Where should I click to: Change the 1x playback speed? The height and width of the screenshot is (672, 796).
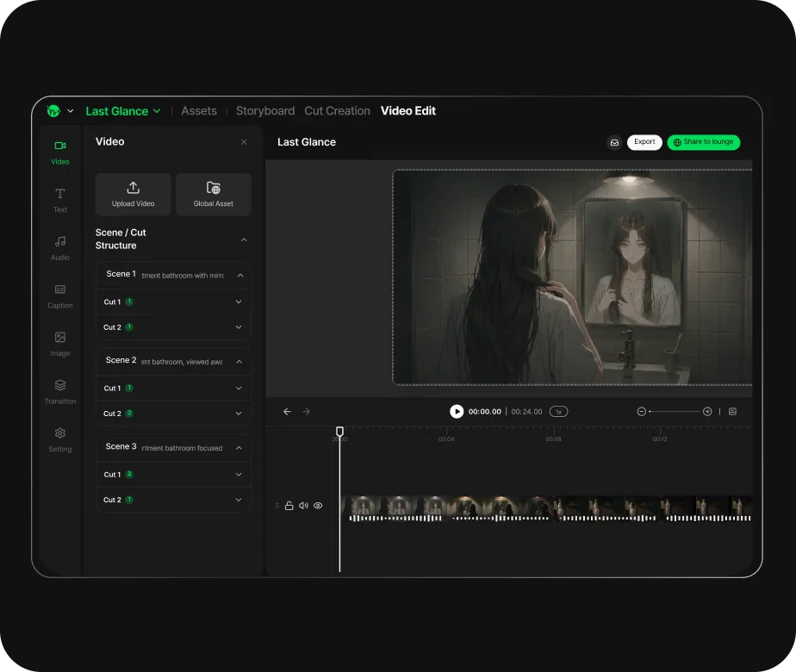pos(558,412)
